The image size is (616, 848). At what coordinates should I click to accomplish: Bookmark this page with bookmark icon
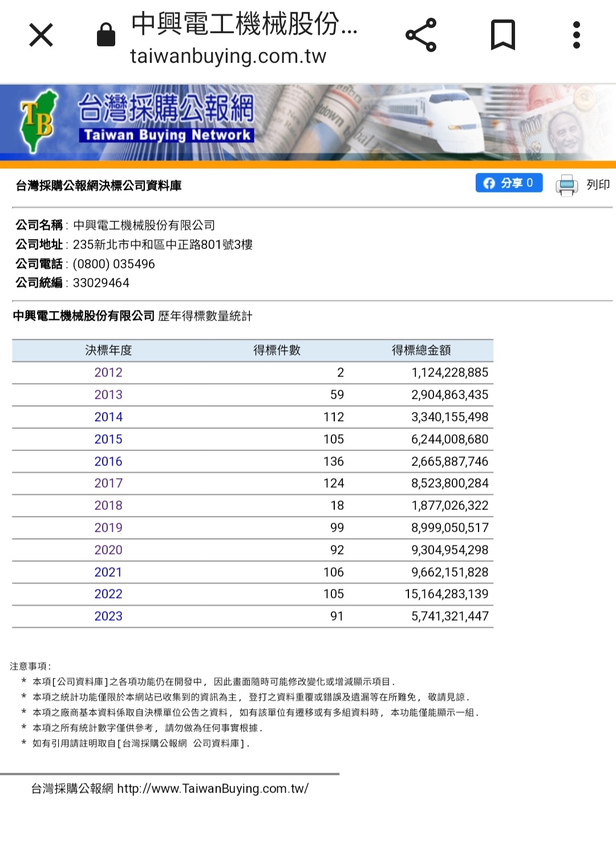[x=502, y=35]
